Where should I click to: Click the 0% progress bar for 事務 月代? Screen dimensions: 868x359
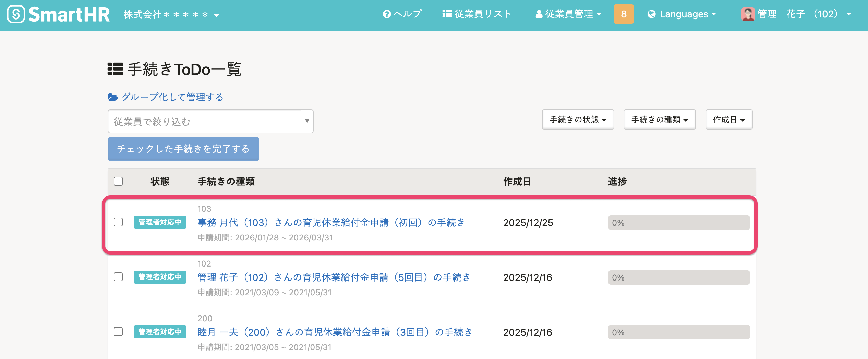(678, 223)
